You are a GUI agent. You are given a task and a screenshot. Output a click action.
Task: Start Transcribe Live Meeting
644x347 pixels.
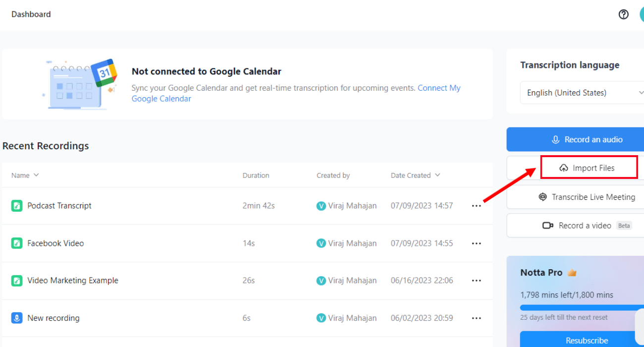click(x=575, y=197)
